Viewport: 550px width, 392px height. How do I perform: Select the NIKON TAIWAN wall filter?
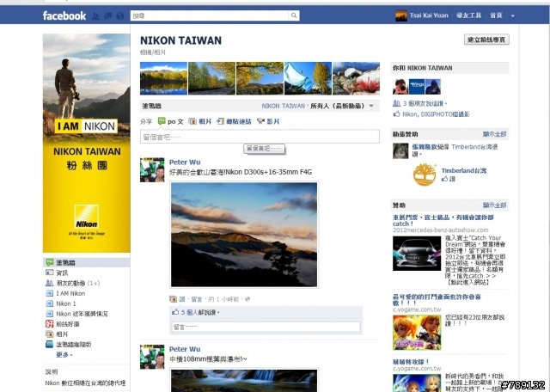coord(283,106)
